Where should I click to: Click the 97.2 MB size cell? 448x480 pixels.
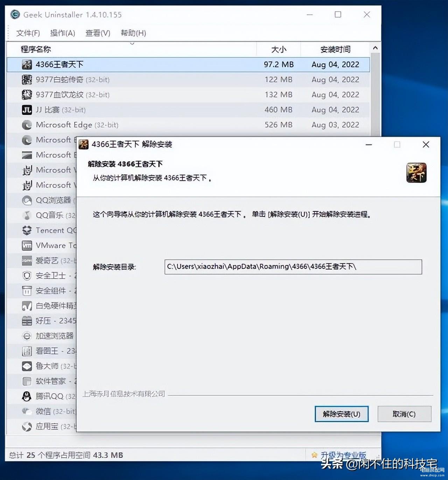[279, 64]
